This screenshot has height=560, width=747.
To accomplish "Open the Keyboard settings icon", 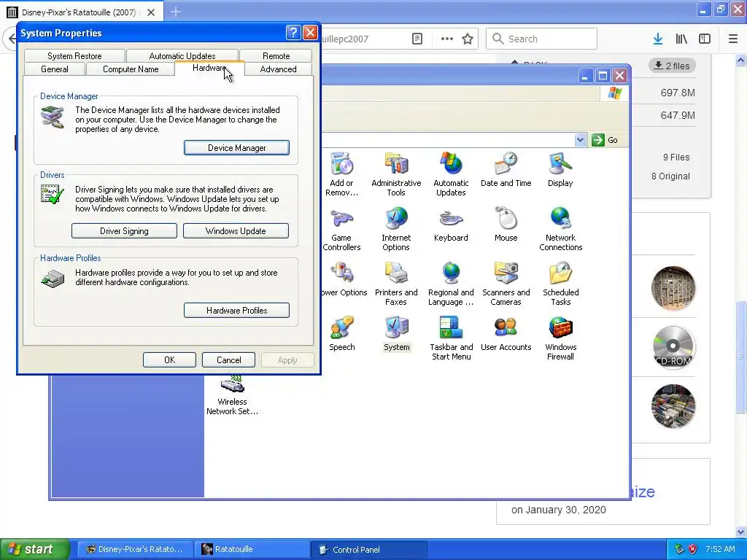I will [x=451, y=225].
